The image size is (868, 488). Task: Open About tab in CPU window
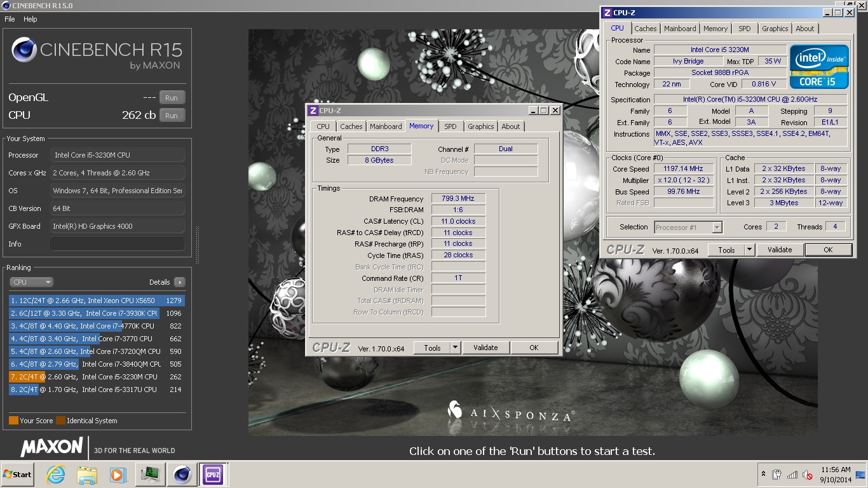click(x=805, y=29)
